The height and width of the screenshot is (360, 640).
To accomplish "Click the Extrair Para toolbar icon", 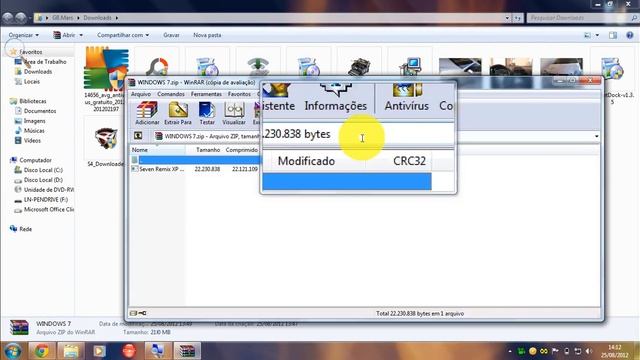I will point(178,113).
